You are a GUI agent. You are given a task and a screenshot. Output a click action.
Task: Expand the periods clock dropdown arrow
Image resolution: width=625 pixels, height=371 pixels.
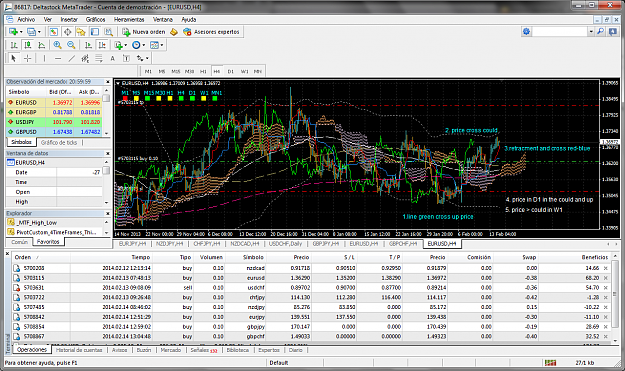[x=144, y=45]
